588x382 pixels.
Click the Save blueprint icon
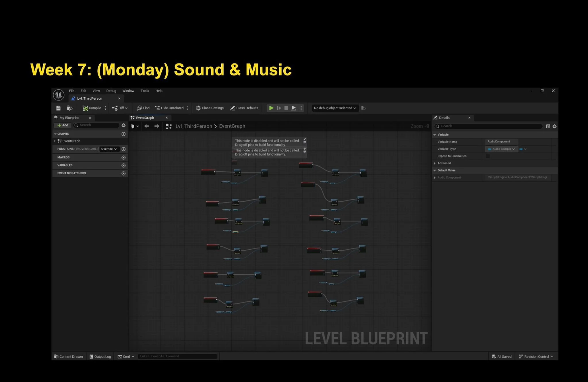click(58, 108)
